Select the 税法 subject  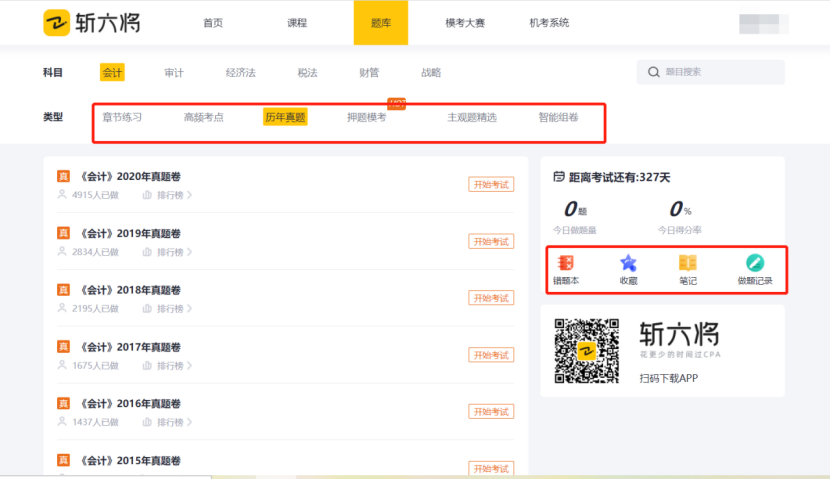coord(307,73)
